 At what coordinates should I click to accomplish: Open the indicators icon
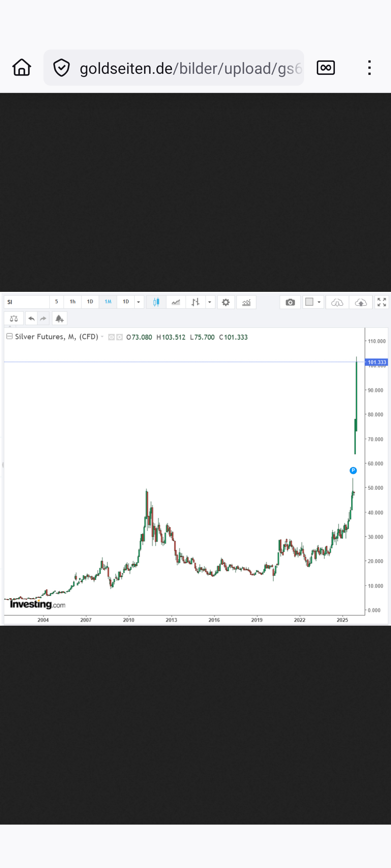246,302
